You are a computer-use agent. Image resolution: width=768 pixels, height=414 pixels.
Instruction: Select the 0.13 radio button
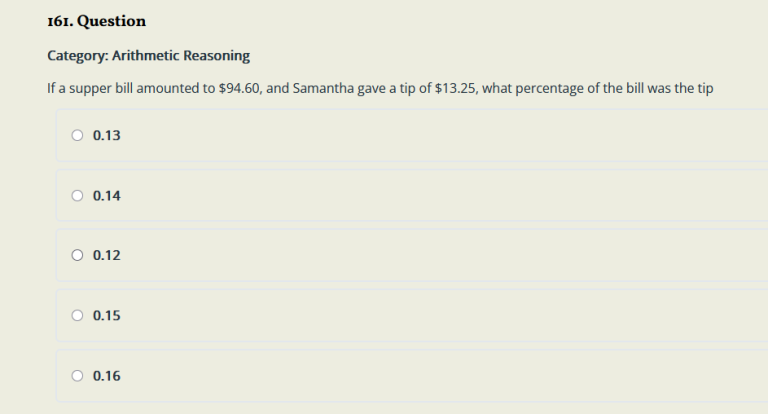coord(78,135)
